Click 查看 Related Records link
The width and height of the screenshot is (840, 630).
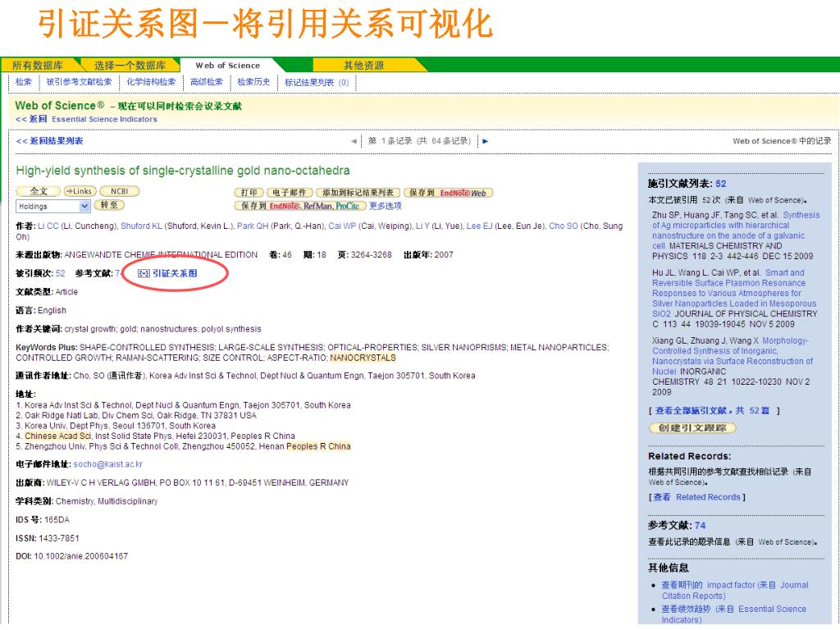pos(697,498)
